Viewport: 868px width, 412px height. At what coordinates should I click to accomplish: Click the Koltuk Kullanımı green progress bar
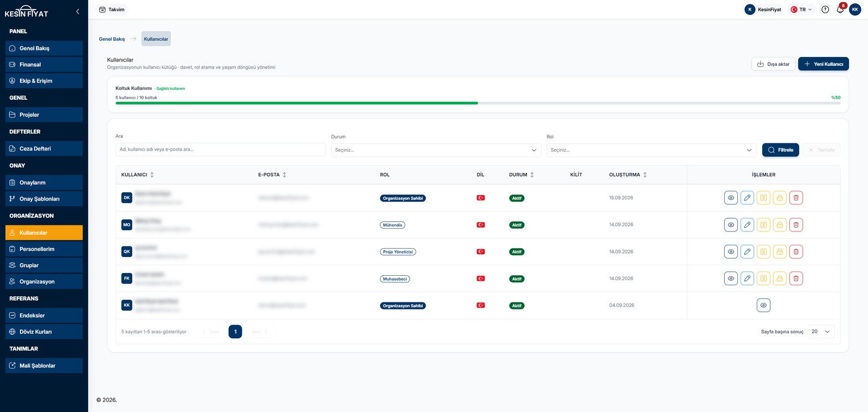297,103
